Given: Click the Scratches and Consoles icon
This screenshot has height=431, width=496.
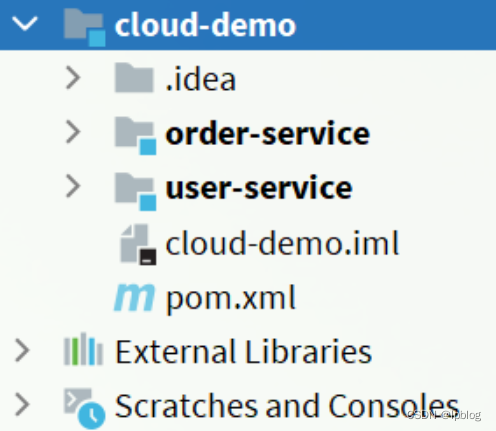Looking at the screenshot, I should point(84,408).
